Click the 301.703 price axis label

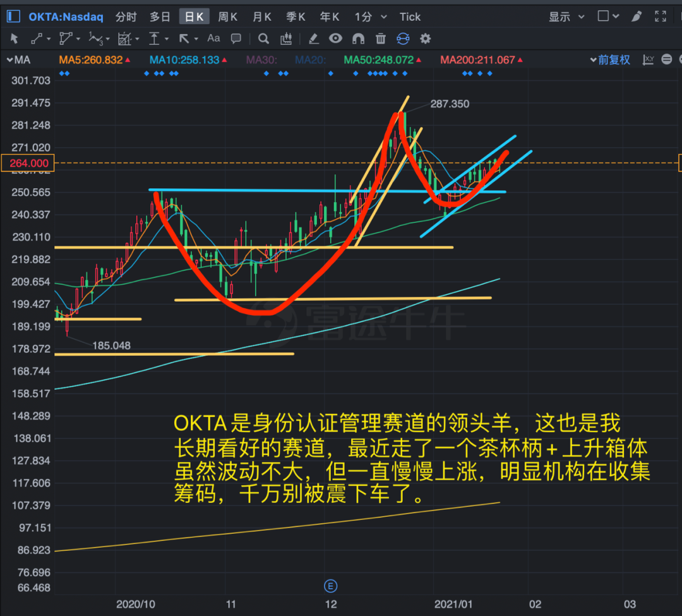point(31,80)
